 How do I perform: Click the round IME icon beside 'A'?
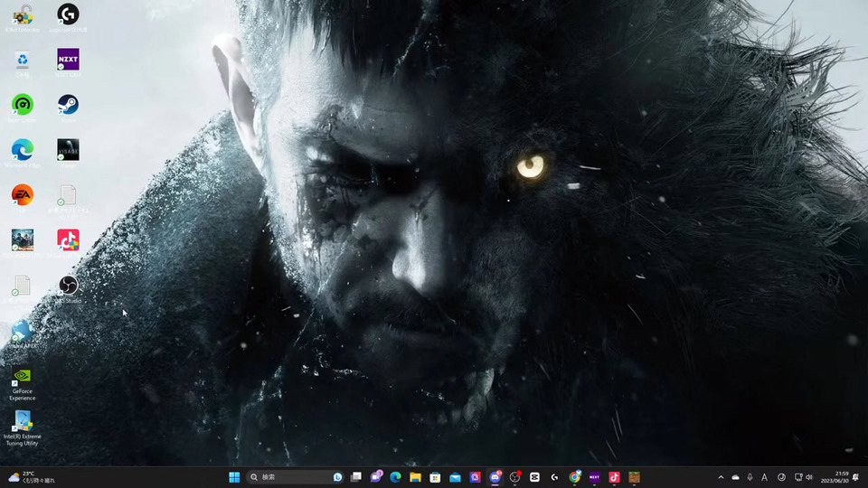point(781,477)
